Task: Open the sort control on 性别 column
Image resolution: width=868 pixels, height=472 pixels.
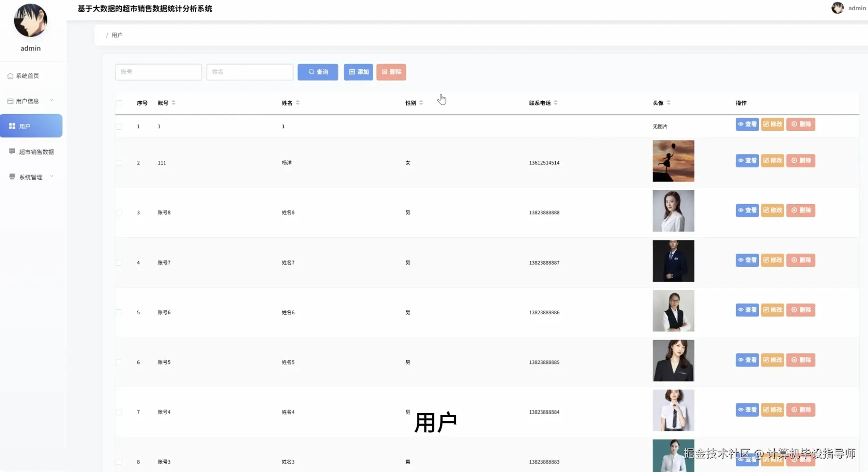Action: coord(420,103)
